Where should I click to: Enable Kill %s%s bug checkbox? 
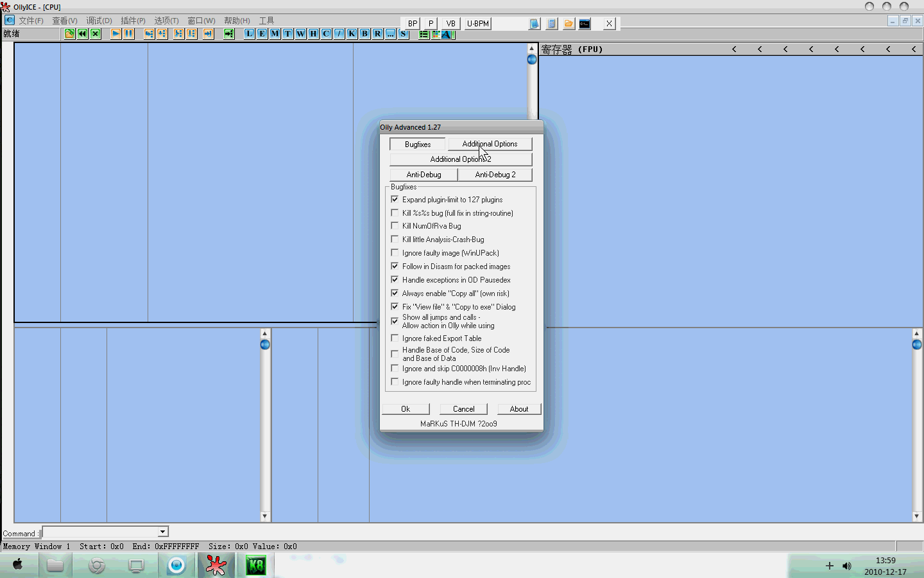(x=395, y=213)
